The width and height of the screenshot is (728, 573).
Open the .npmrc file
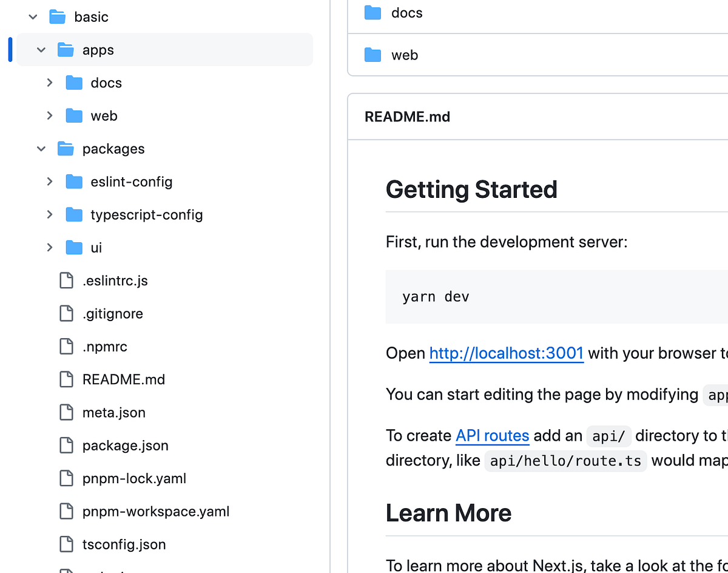click(x=104, y=346)
